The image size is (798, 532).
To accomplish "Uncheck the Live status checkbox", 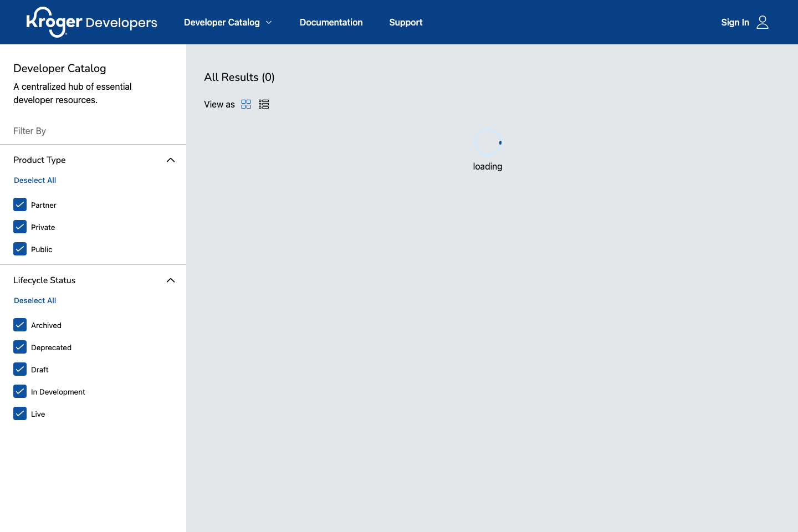I will click(x=20, y=413).
